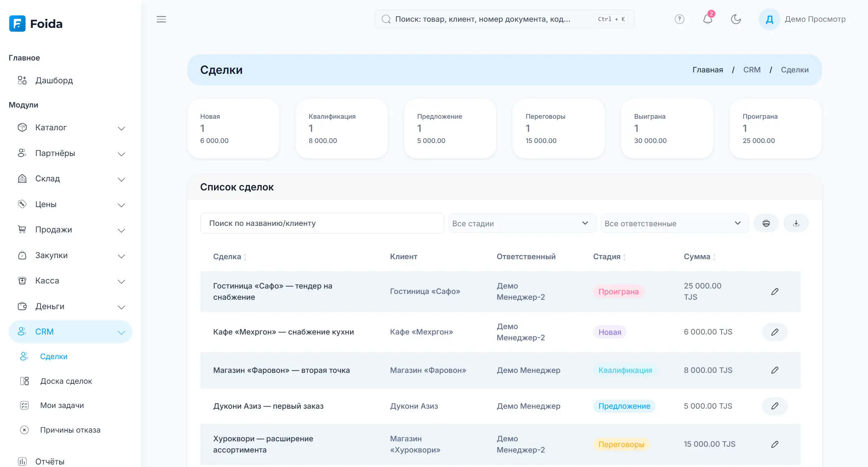Expand the Партнёры module chevron

pyautogui.click(x=122, y=154)
